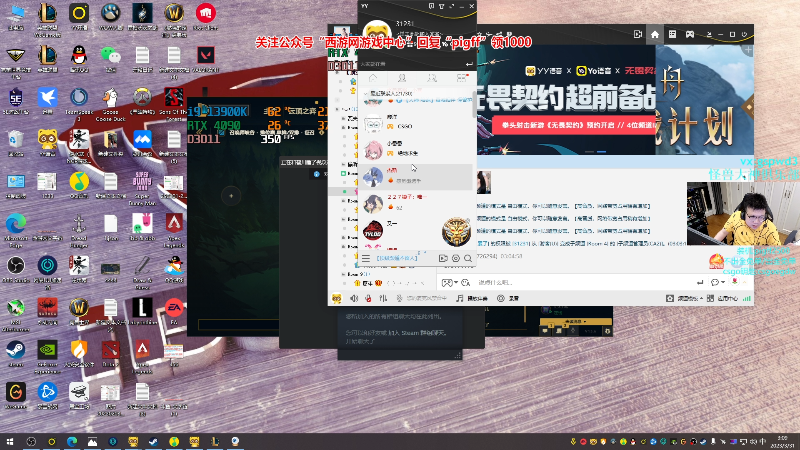Open the QQ penguin desktop shortcut
Image resolution: width=800 pixels, height=450 pixels.
(79, 59)
